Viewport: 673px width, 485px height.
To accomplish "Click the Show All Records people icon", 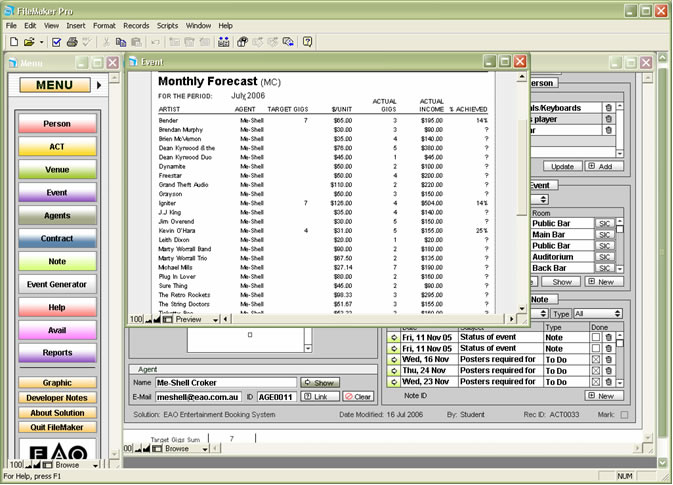I will pos(223,42).
